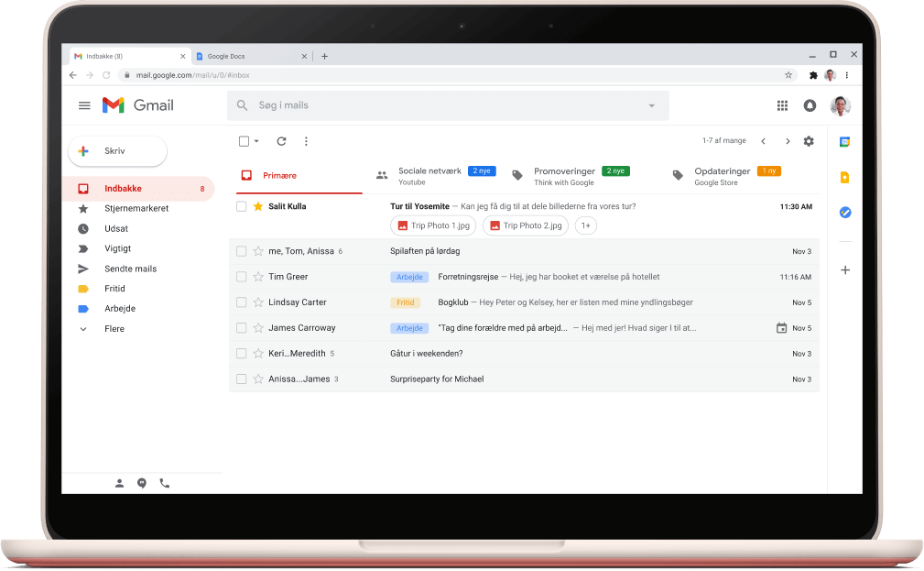Image resolution: width=924 pixels, height=571 pixels.
Task: Tick the checkbox for me, Tom, Anissa email
Action: pyautogui.click(x=241, y=251)
